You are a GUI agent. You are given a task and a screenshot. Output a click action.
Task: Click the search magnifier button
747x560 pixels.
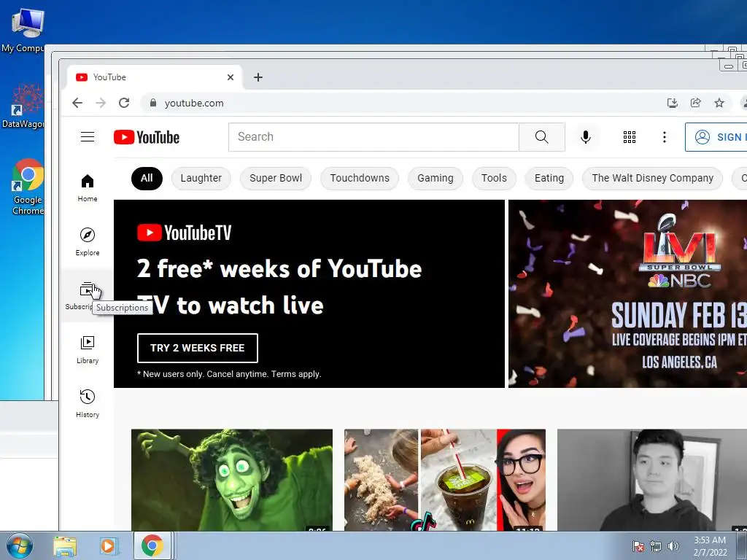[x=542, y=137]
